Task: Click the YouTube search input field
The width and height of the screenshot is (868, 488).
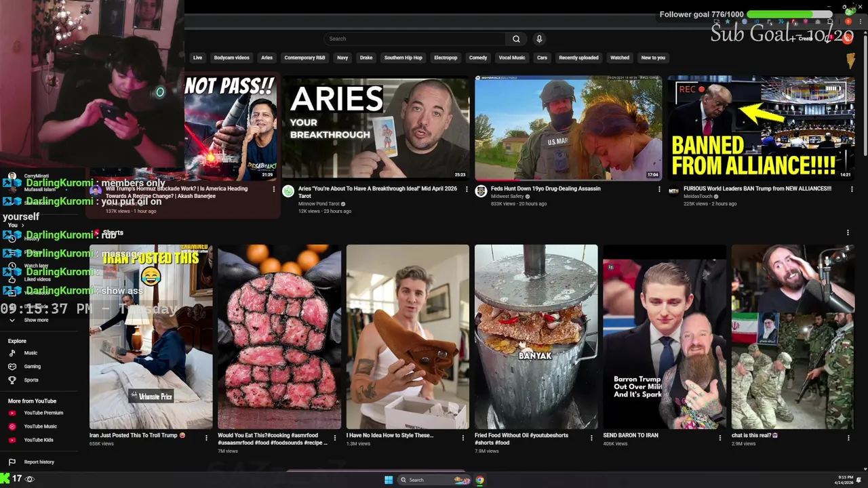Action: 415,39
